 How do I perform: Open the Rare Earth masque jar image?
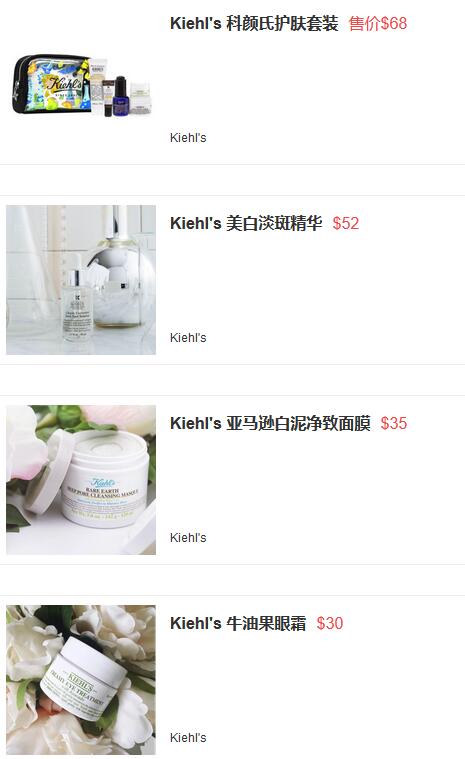point(81,480)
